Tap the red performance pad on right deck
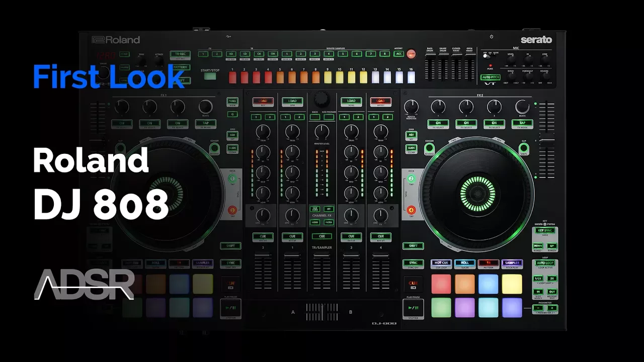The image size is (644, 362). coord(441,284)
